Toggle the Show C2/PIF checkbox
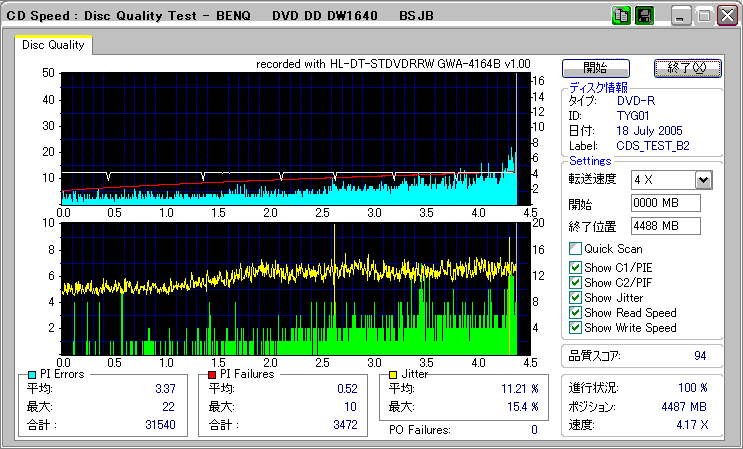The image size is (743, 449). point(575,282)
